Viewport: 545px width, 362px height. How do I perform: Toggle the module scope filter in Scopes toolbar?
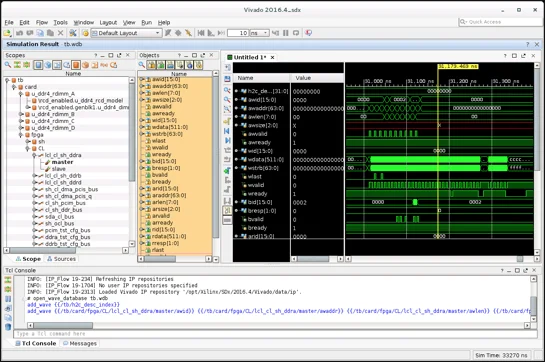point(38,65)
